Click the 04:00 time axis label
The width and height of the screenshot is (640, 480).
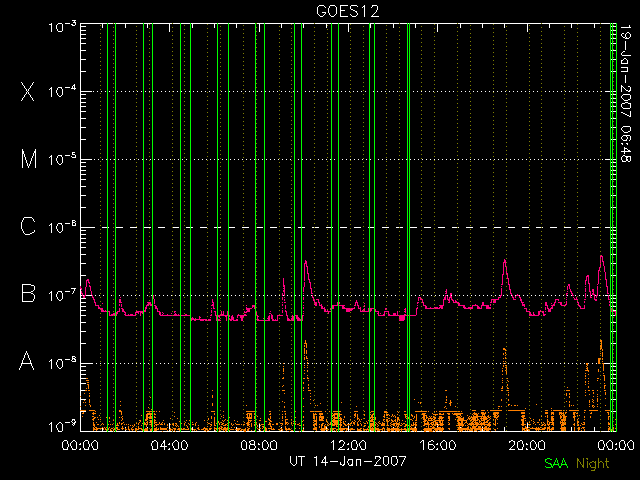[x=169, y=445]
